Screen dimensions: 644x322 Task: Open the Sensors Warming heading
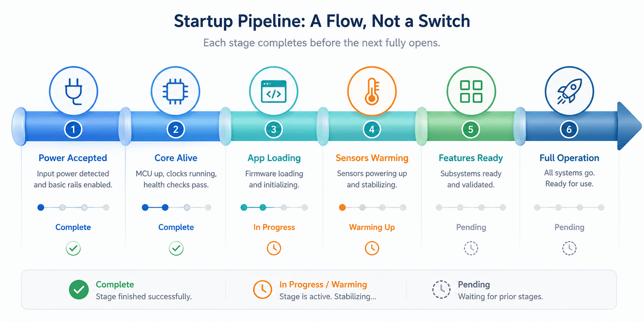point(372,158)
